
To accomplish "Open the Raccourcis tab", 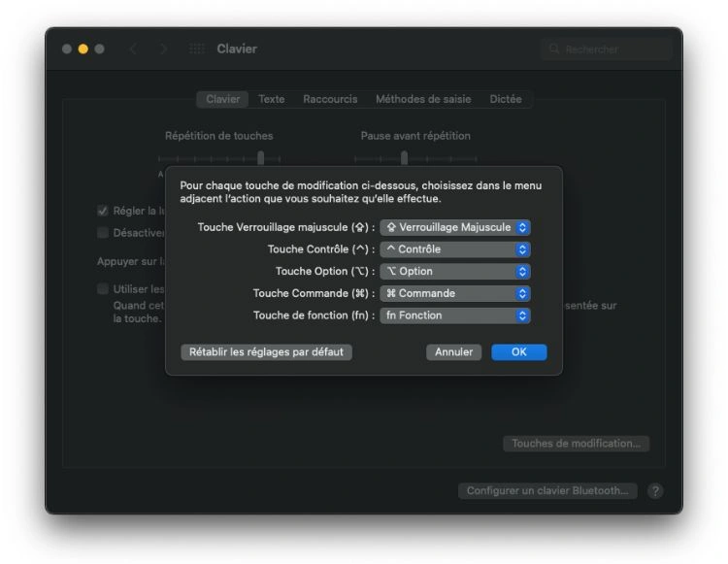I will point(330,99).
